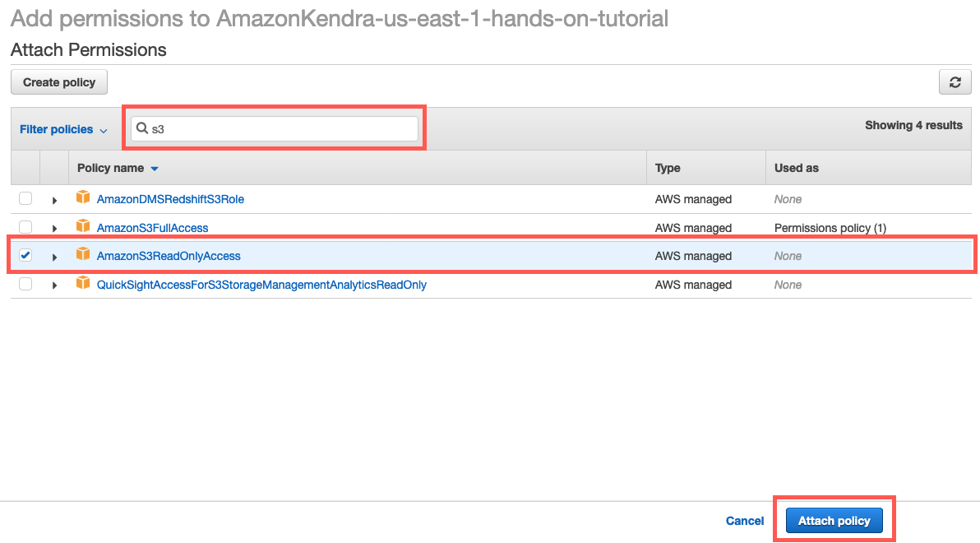980x543 pixels.
Task: Open the Filter policies dropdown
Action: (x=63, y=130)
